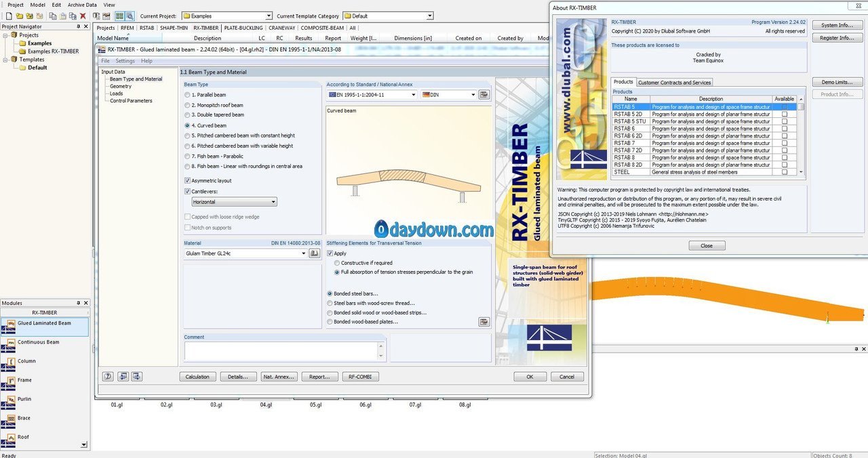This screenshot has width=868, height=458.
Task: Open the Archive Data menu
Action: point(82,5)
